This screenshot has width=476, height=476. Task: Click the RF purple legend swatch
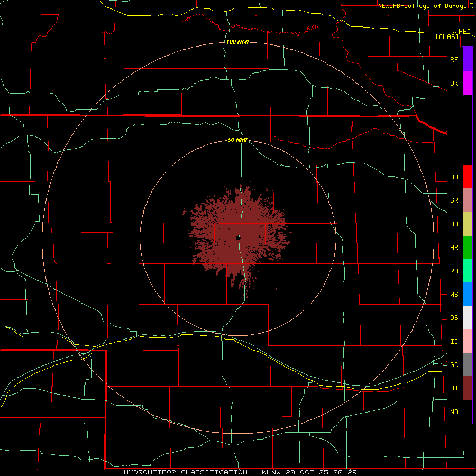(467, 59)
